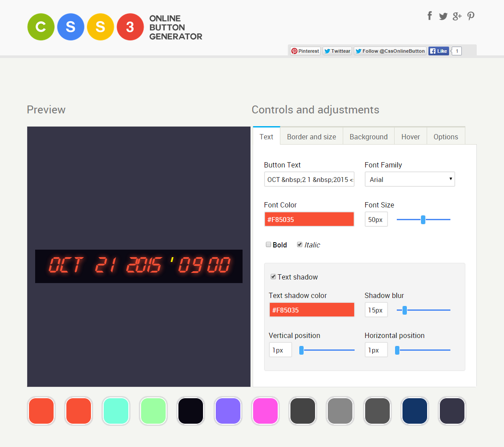Open the Background tab

pos(369,137)
